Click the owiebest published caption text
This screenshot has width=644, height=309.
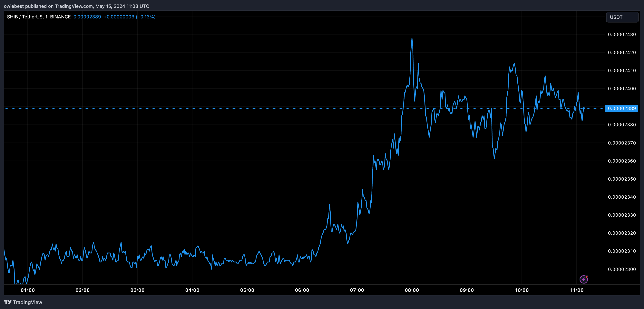(x=76, y=6)
